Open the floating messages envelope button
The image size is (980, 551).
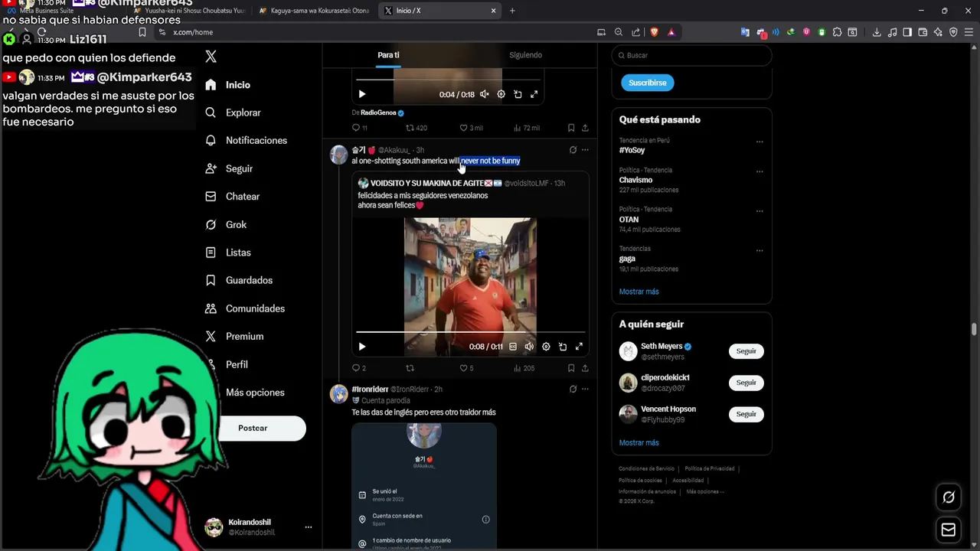(949, 530)
